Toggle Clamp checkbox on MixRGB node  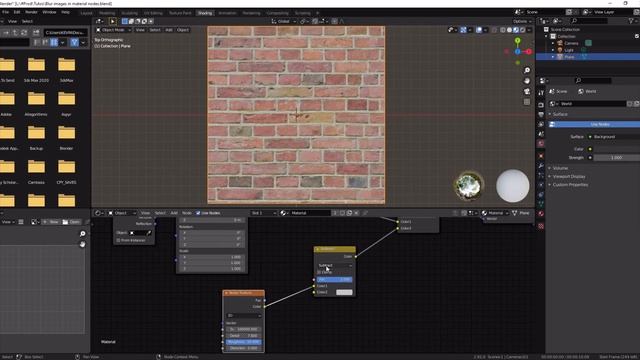tap(319, 272)
